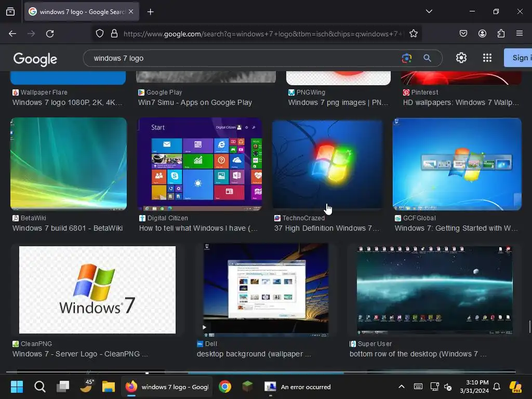List all tabs dropdown arrow
This screenshot has width=532, height=399.
tap(429, 11)
